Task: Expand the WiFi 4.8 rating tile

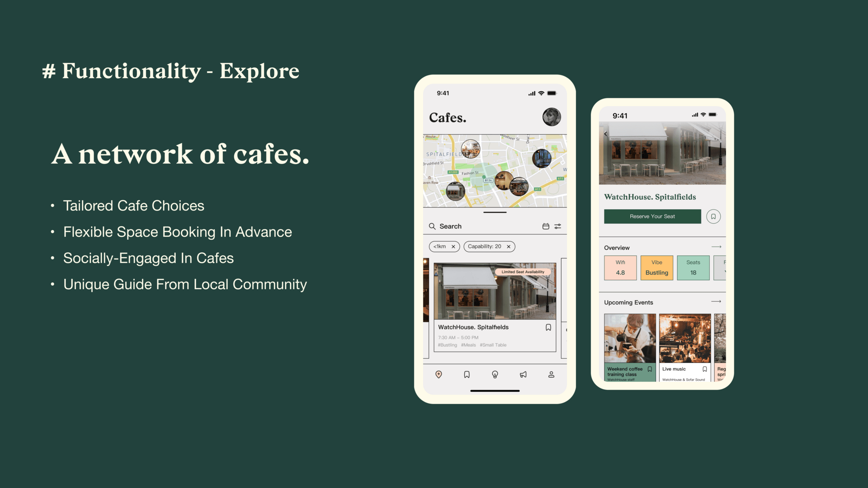Action: 621,267
